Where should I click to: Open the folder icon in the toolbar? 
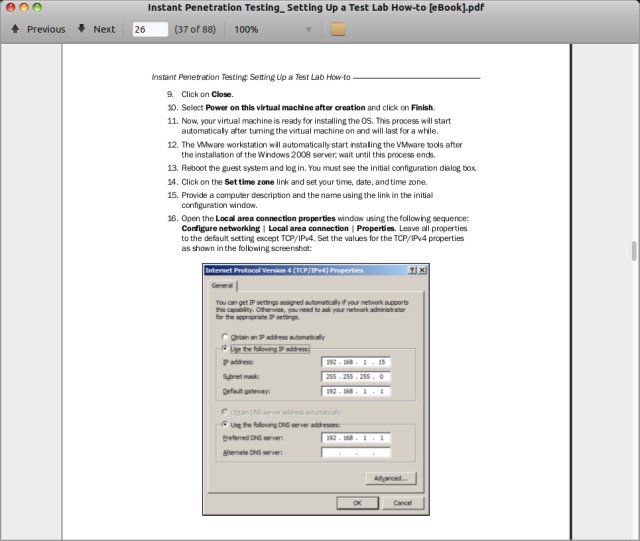pos(338,29)
